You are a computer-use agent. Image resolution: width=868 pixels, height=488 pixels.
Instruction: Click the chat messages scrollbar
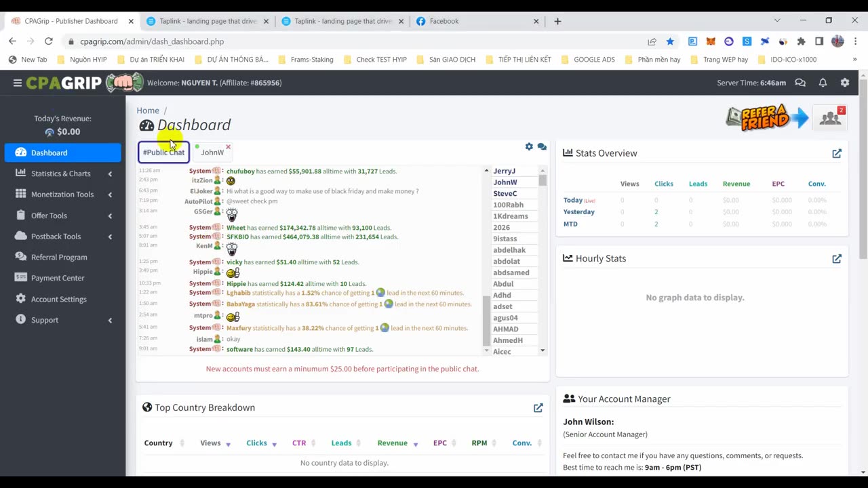tap(486, 322)
